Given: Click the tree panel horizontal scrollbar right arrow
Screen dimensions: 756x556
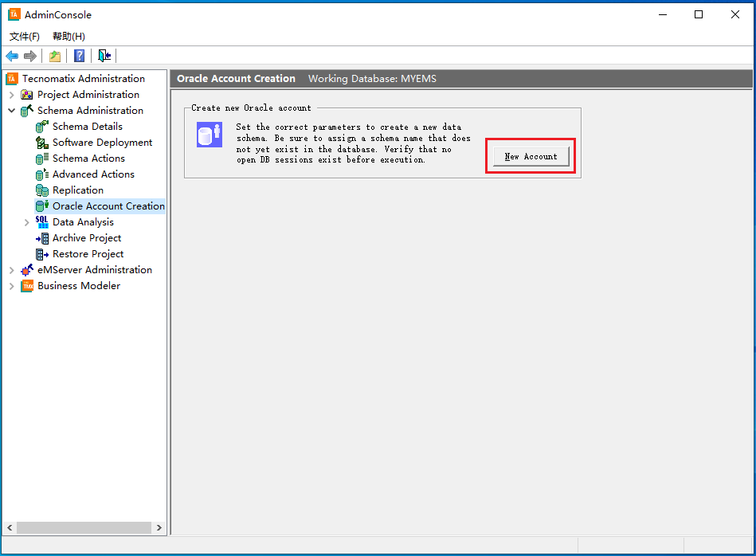Looking at the screenshot, I should (x=159, y=527).
